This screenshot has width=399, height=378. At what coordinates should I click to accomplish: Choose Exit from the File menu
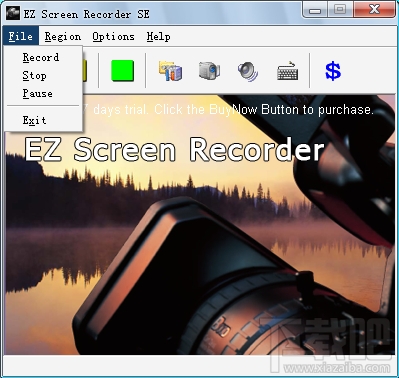click(x=43, y=120)
